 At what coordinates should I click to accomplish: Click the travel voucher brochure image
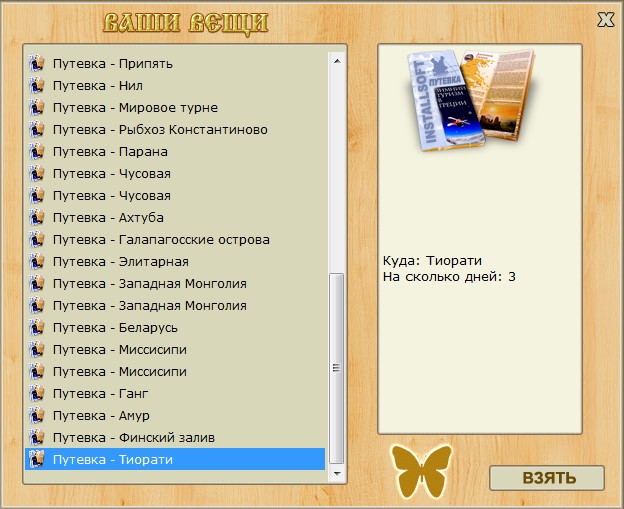471,100
